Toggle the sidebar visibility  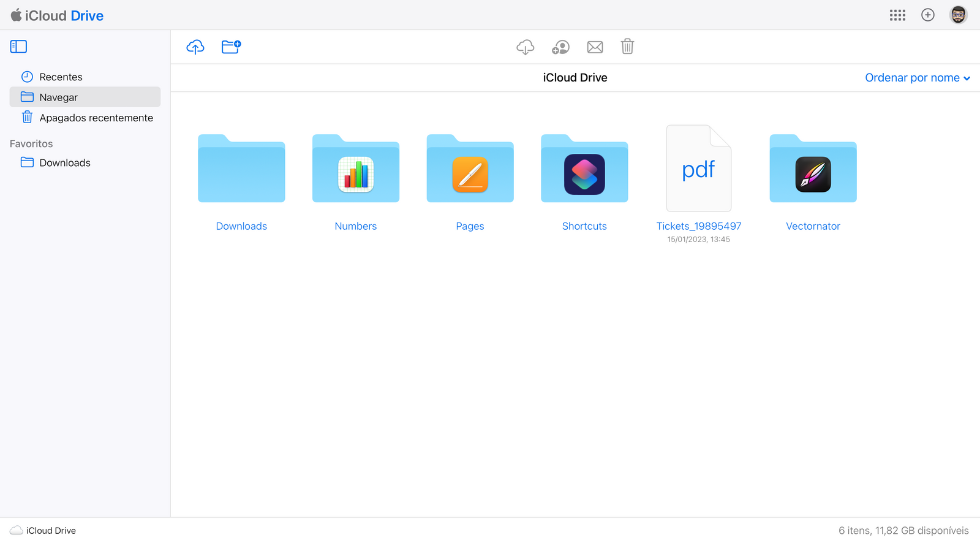(18, 47)
